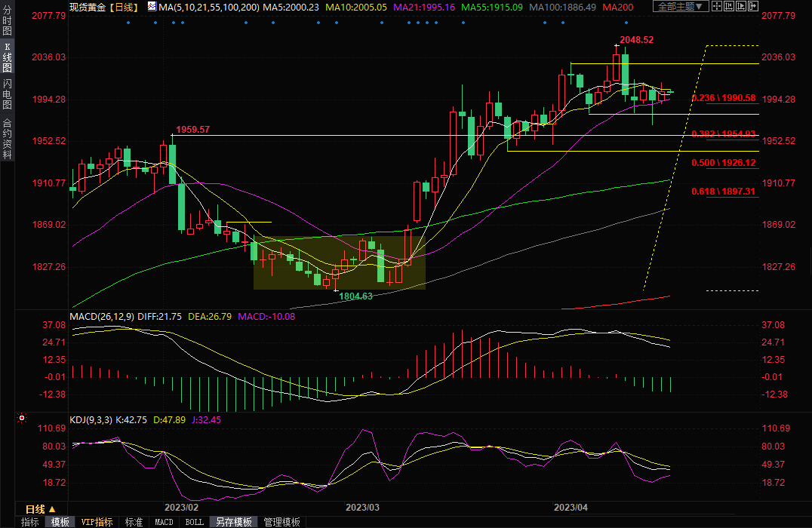Click the first blue event dot at chart top

pyautogui.click(x=128, y=22)
